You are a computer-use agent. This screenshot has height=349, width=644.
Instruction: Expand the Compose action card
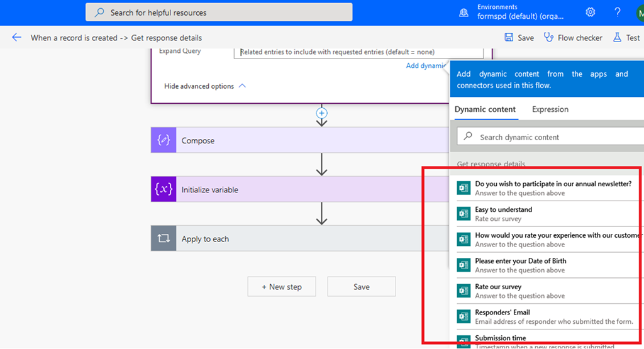coord(302,140)
